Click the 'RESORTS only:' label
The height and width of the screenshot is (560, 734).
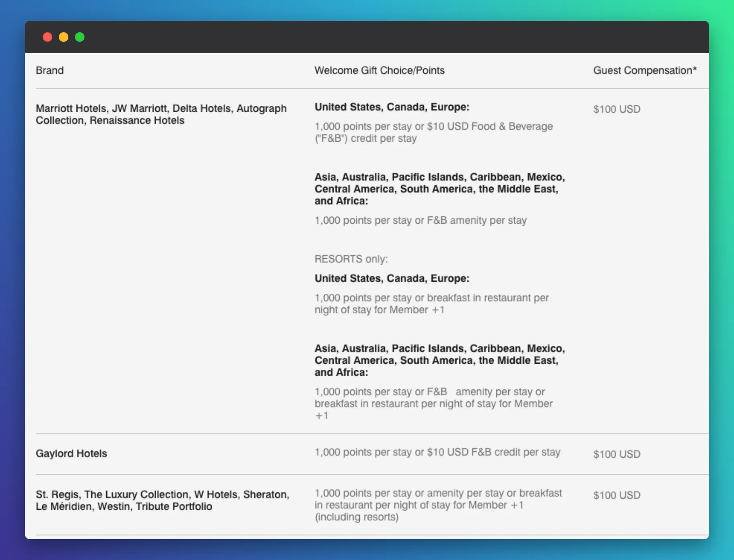tap(351, 259)
